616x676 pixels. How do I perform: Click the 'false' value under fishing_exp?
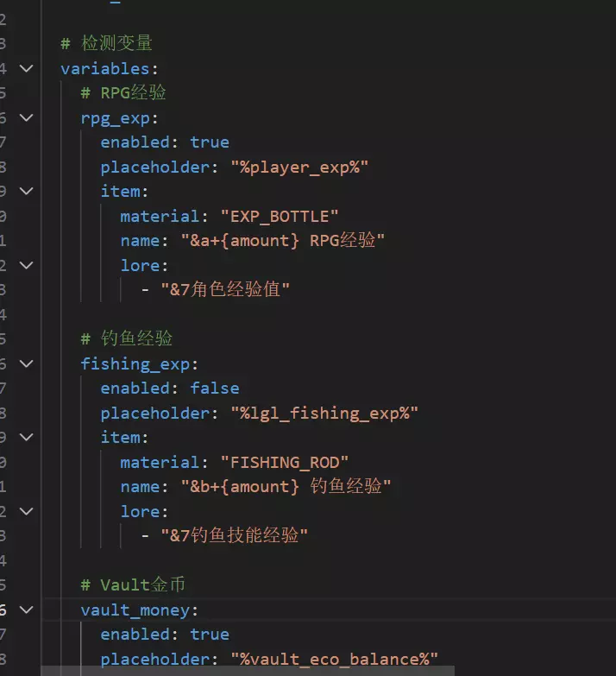tap(215, 389)
